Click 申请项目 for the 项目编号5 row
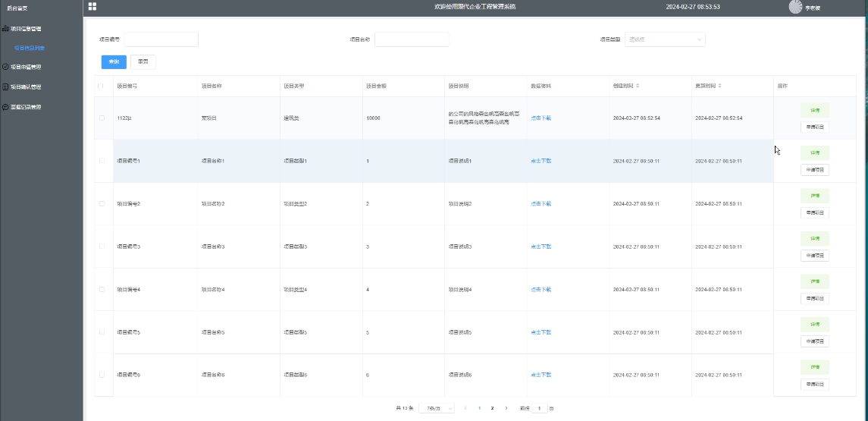This screenshot has height=421, width=868. point(815,341)
